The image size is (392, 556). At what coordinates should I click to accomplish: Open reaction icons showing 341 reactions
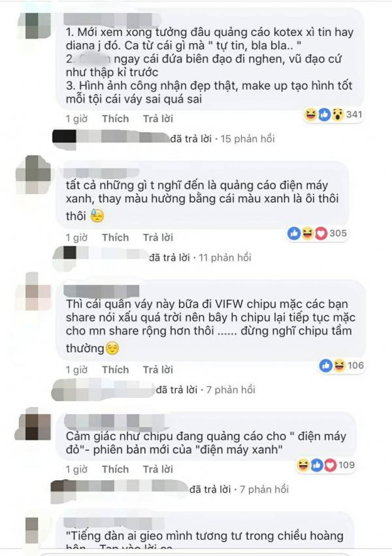click(333, 114)
